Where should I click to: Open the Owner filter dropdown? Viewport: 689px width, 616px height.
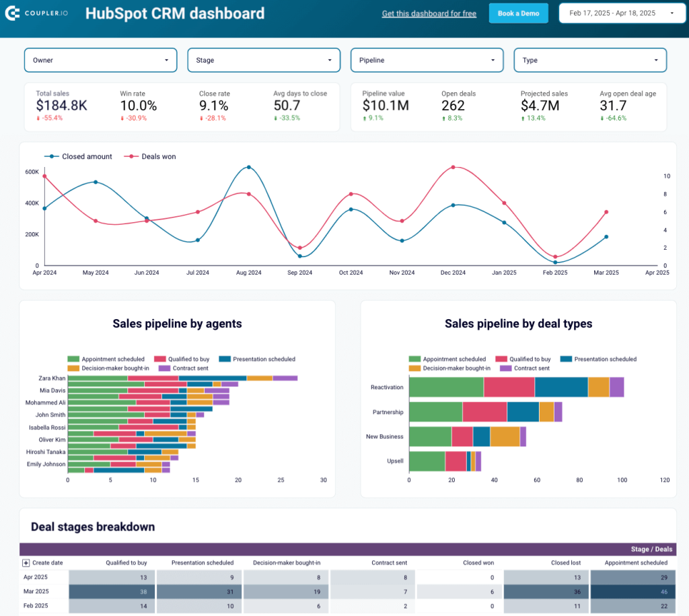point(101,60)
